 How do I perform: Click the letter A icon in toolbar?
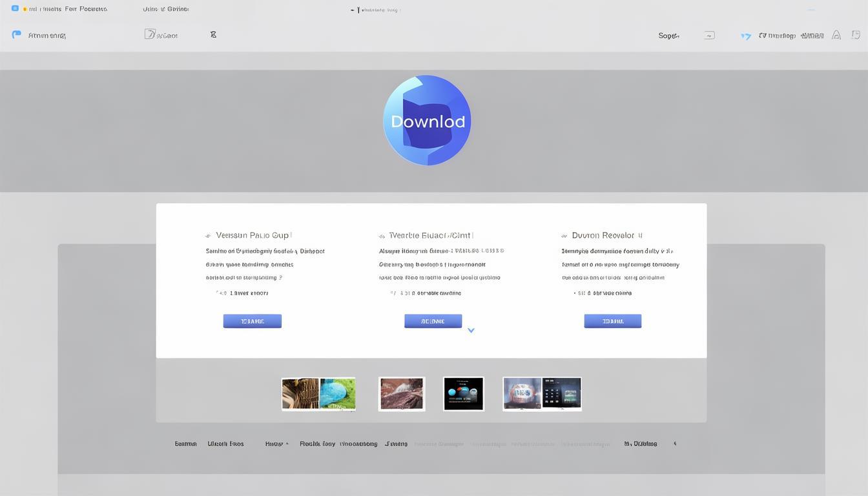coord(836,36)
